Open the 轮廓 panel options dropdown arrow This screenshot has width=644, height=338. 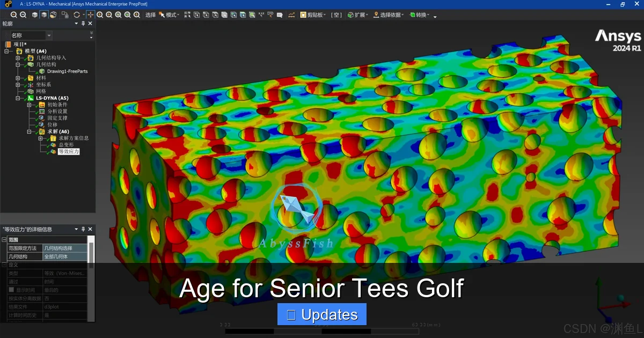76,24
